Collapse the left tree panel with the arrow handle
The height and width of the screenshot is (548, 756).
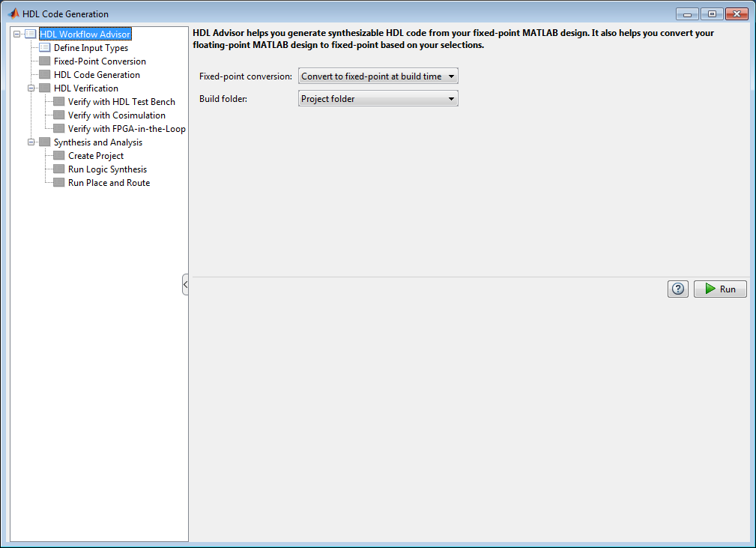pos(185,285)
